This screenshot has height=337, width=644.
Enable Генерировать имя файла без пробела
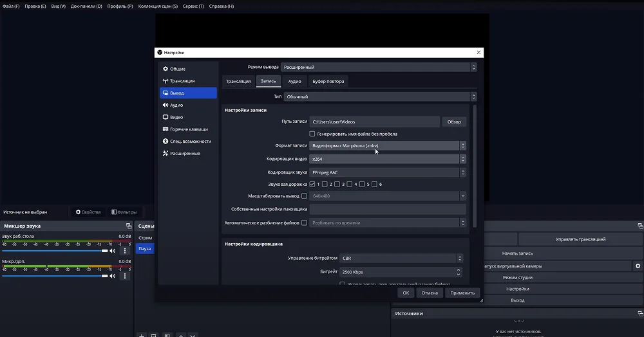312,134
